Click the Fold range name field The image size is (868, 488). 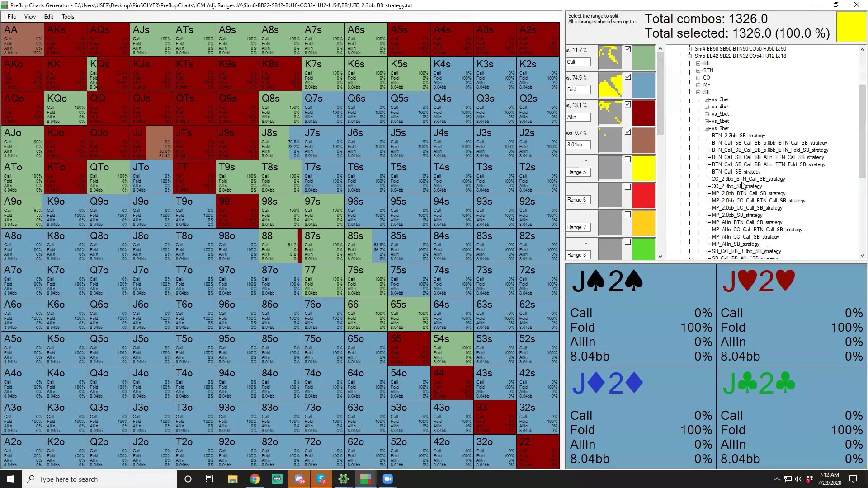(578, 89)
